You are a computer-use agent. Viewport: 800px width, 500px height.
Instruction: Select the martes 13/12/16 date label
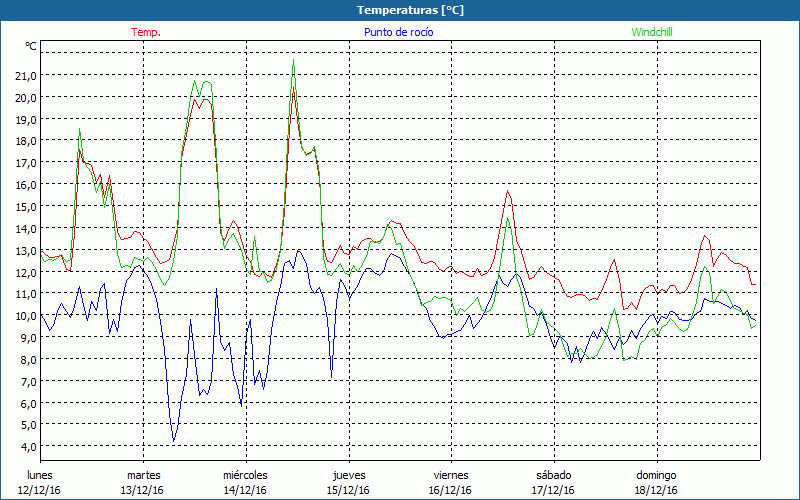(x=143, y=482)
